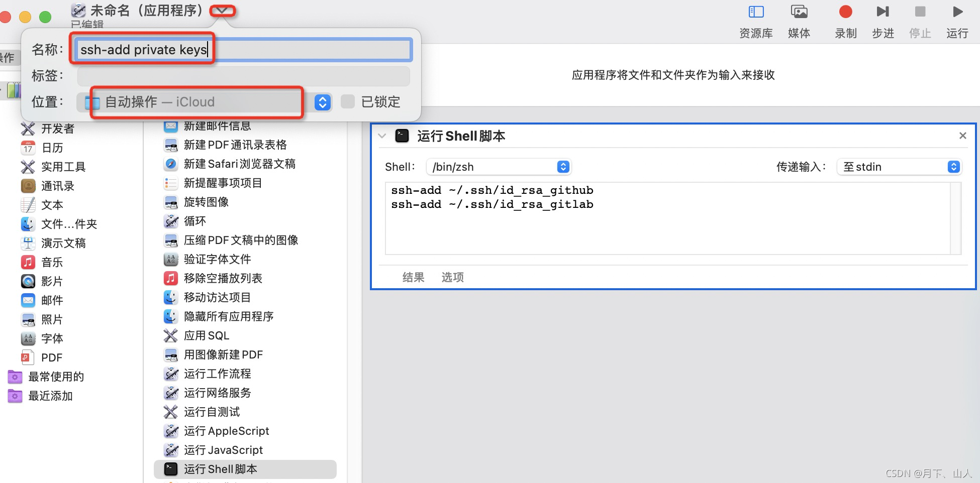Screen dimensions: 980x483
Task: Click the 验证字体文件 action icon
Action: tap(171, 260)
